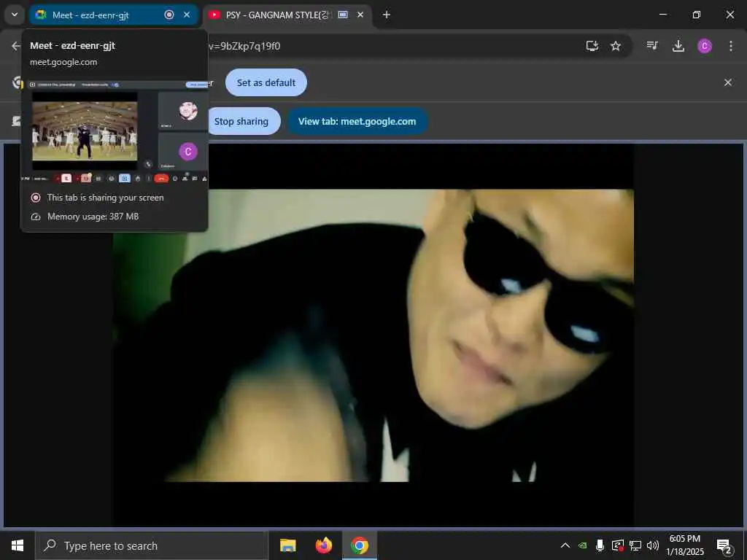747x560 pixels.
Task: Click the address bar URL text
Action: pyautogui.click(x=244, y=46)
